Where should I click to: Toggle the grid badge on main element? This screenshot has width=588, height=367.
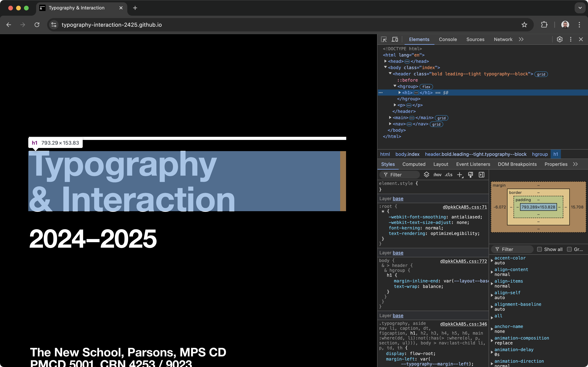pos(441,118)
